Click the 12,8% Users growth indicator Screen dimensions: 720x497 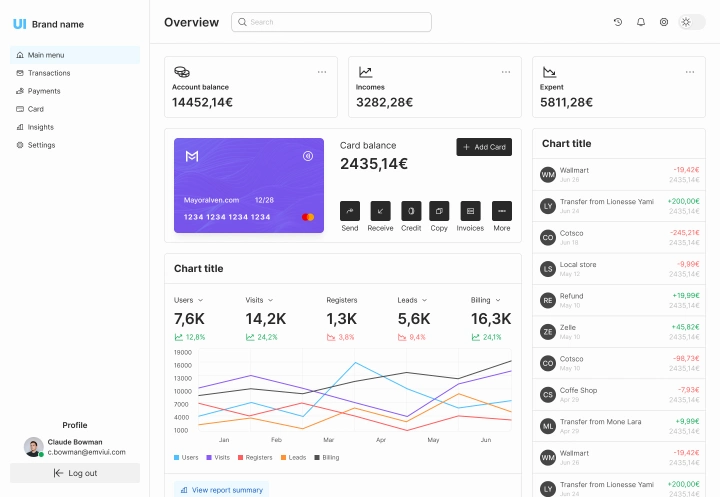click(x=190, y=337)
